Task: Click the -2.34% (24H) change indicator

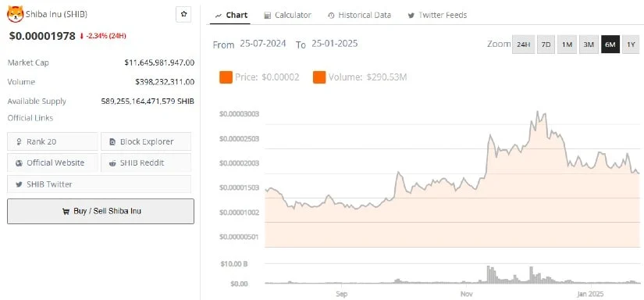Action: (x=103, y=36)
